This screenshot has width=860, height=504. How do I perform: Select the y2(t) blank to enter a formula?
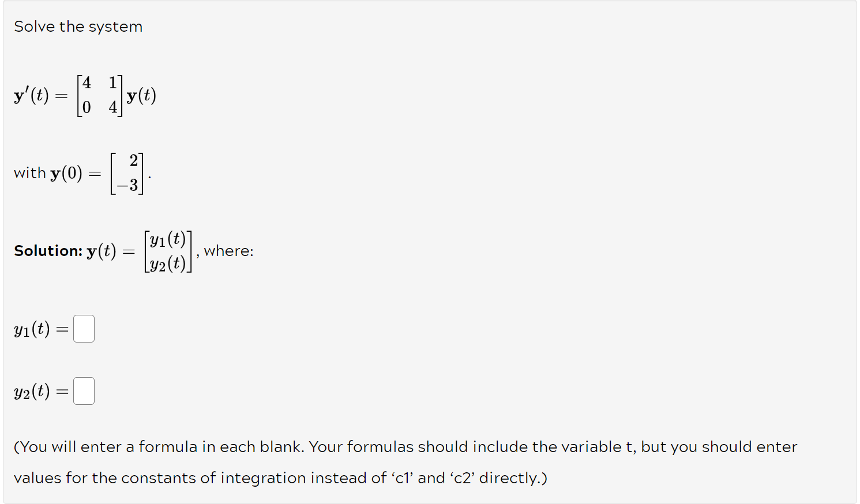tap(84, 390)
